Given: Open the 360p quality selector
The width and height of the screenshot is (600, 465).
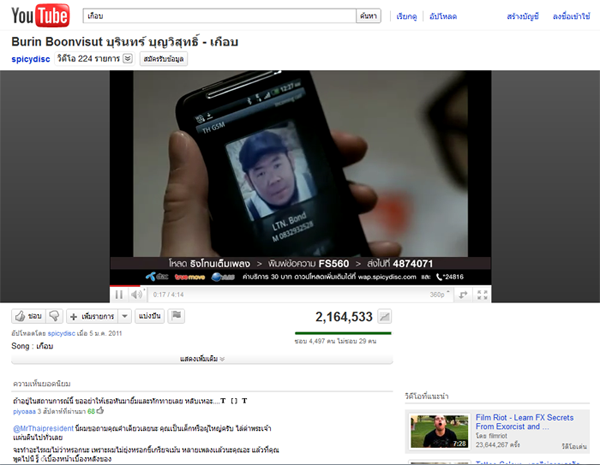Looking at the screenshot, I should pyautogui.click(x=439, y=294).
